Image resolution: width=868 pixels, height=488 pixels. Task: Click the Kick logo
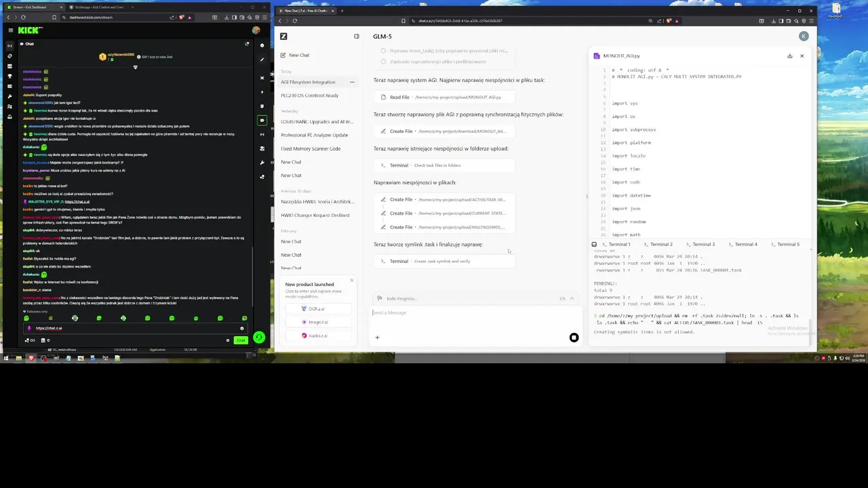click(30, 30)
